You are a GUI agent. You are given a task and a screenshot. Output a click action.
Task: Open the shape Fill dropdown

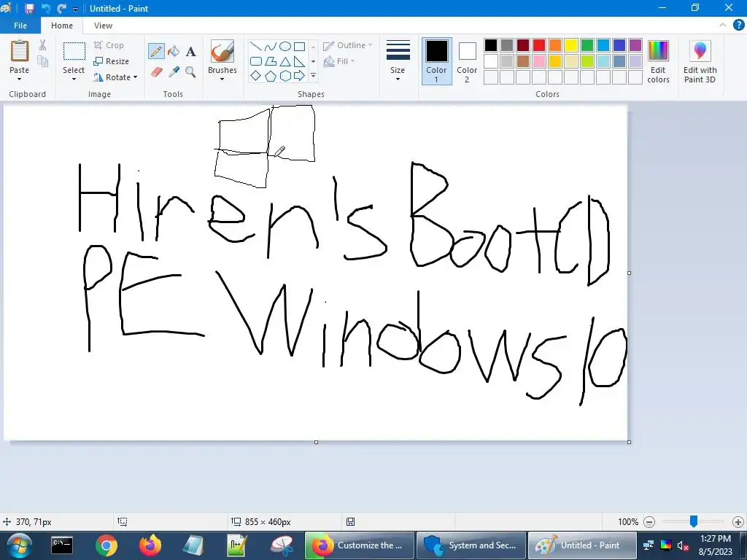point(338,61)
